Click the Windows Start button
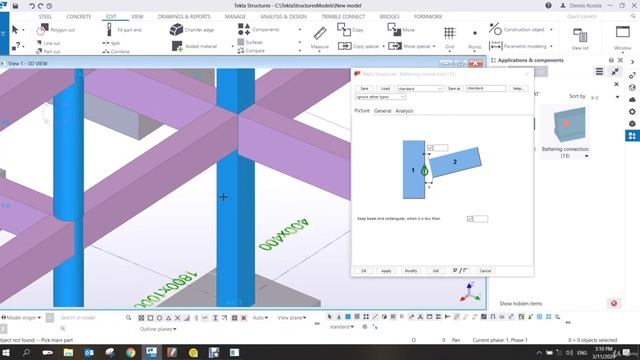Image resolution: width=640 pixels, height=360 pixels. tap(6, 352)
